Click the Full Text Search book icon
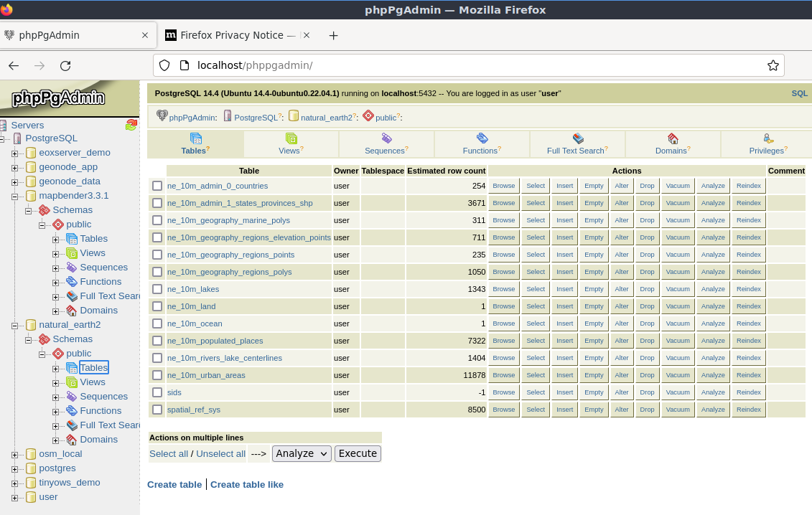 click(x=578, y=138)
